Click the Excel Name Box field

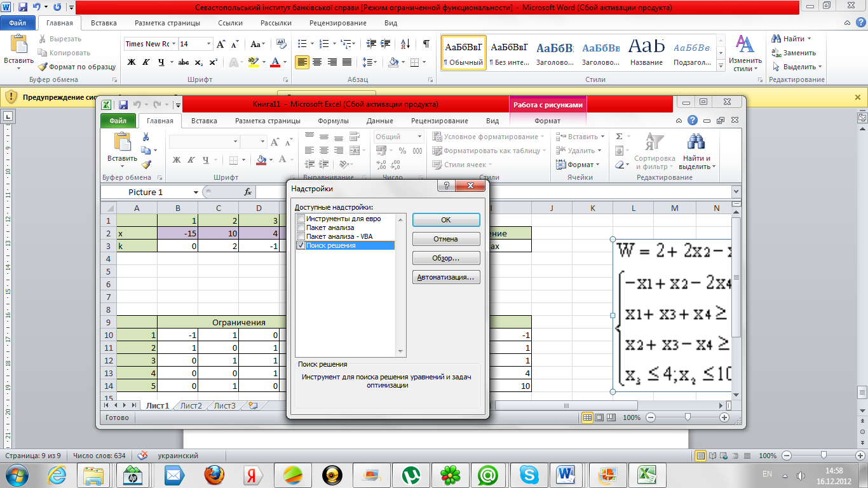coord(146,192)
